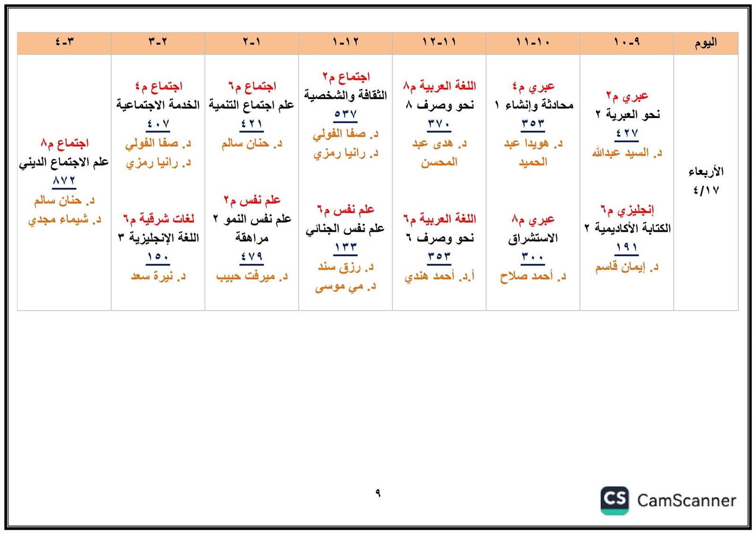The height and width of the screenshot is (534, 756).
Task: Open underlined room number ٣٠٠
Action: tap(533, 257)
